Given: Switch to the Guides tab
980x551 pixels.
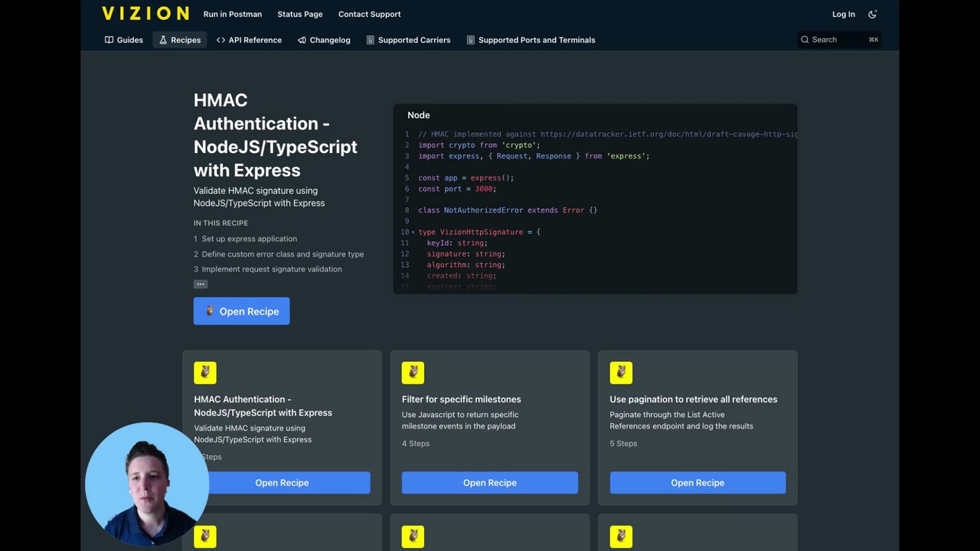Looking at the screenshot, I should point(124,40).
